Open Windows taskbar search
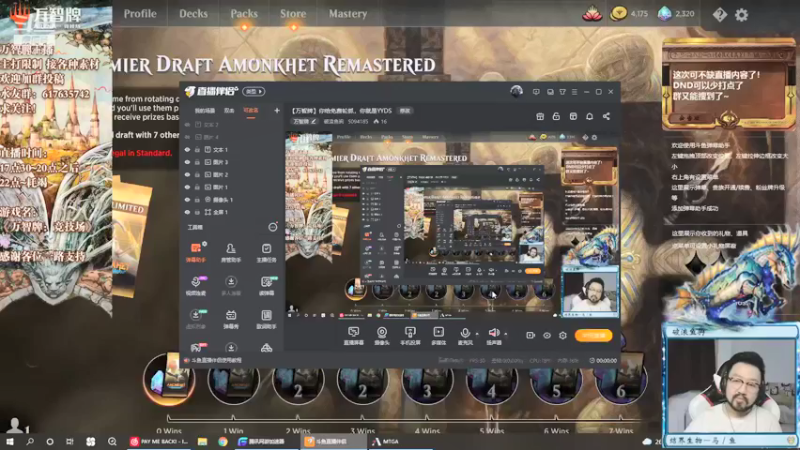The image size is (800, 450). (x=30, y=441)
